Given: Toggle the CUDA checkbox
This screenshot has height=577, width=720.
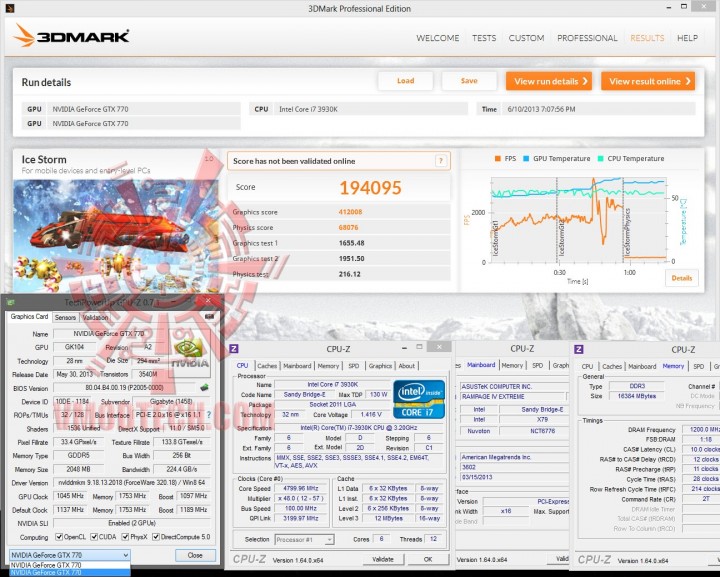Looking at the screenshot, I should [x=94, y=537].
